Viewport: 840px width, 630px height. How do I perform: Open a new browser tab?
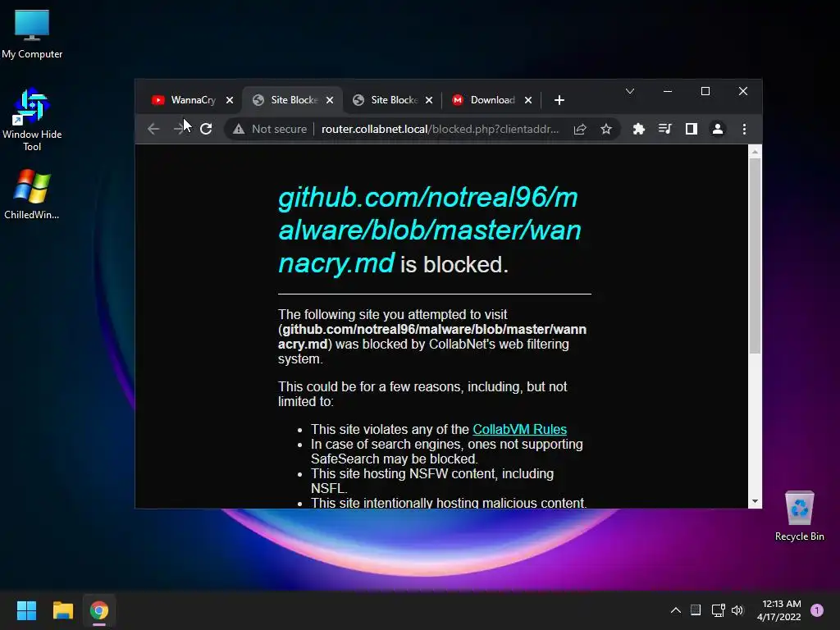click(x=559, y=100)
